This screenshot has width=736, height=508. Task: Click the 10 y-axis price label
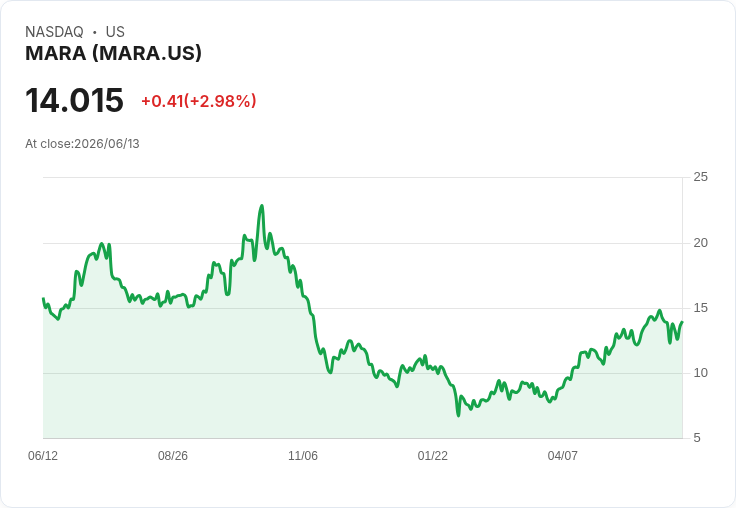[x=700, y=373]
